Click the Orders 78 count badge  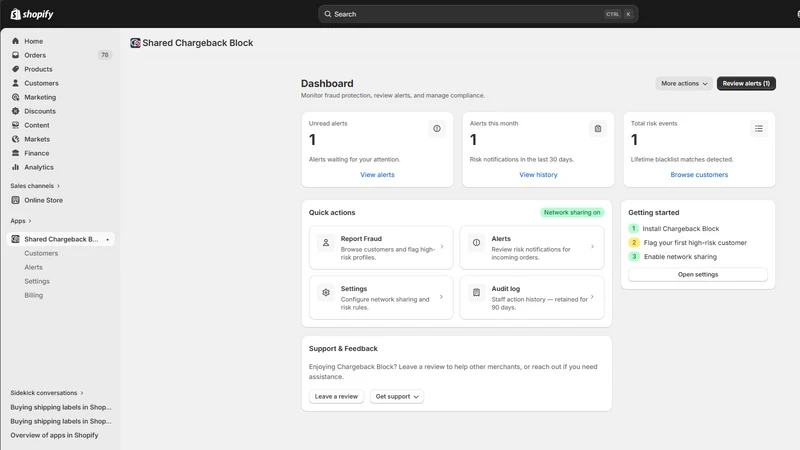coord(105,55)
